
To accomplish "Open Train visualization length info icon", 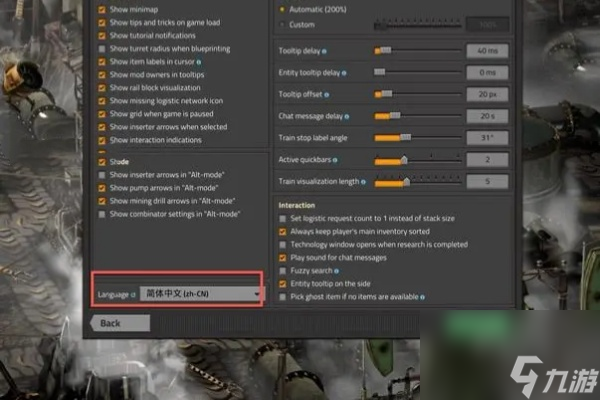I will (x=363, y=182).
